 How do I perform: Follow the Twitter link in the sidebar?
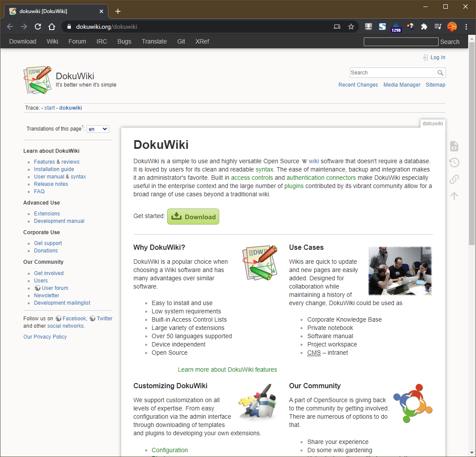point(104,319)
